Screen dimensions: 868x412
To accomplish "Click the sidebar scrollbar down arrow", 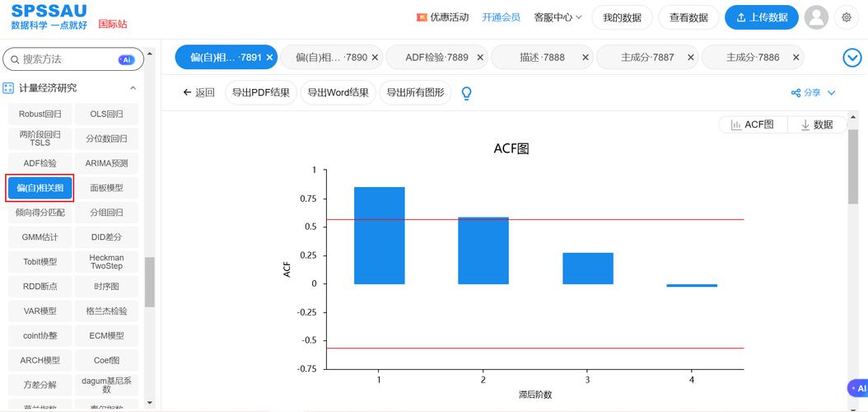I will coord(149,403).
